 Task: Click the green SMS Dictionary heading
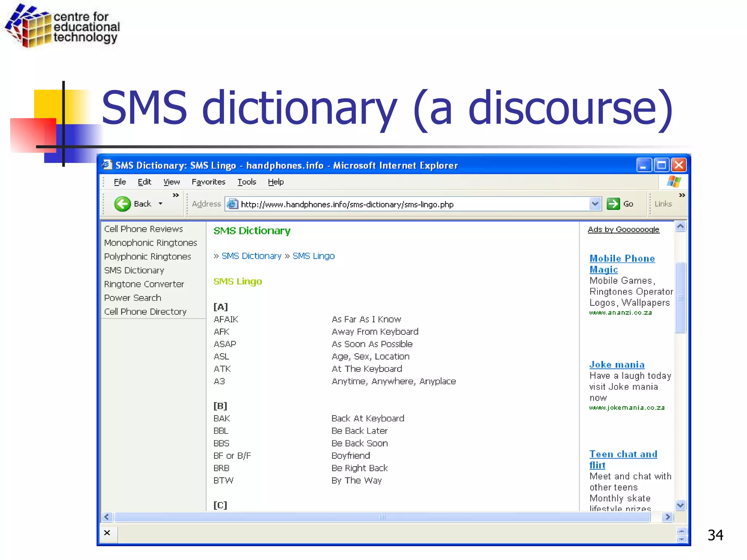(252, 231)
